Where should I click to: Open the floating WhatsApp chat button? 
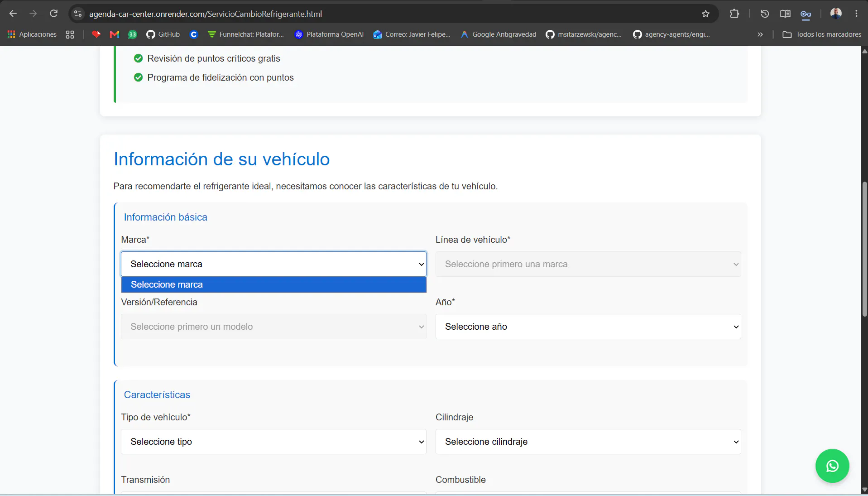(832, 466)
